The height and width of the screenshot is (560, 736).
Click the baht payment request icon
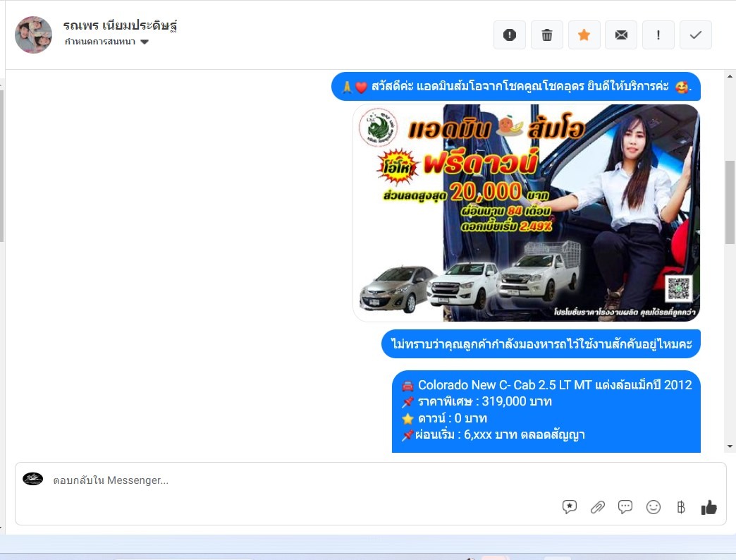(681, 507)
